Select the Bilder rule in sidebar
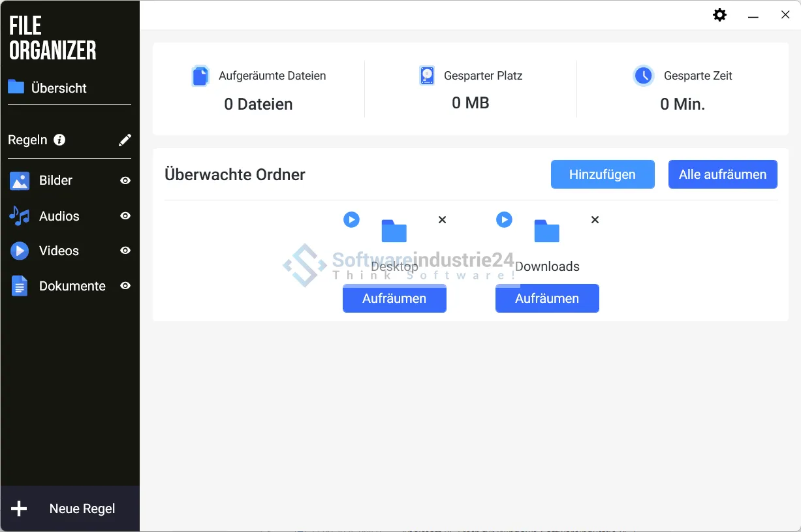Image resolution: width=801 pixels, height=532 pixels. point(55,181)
